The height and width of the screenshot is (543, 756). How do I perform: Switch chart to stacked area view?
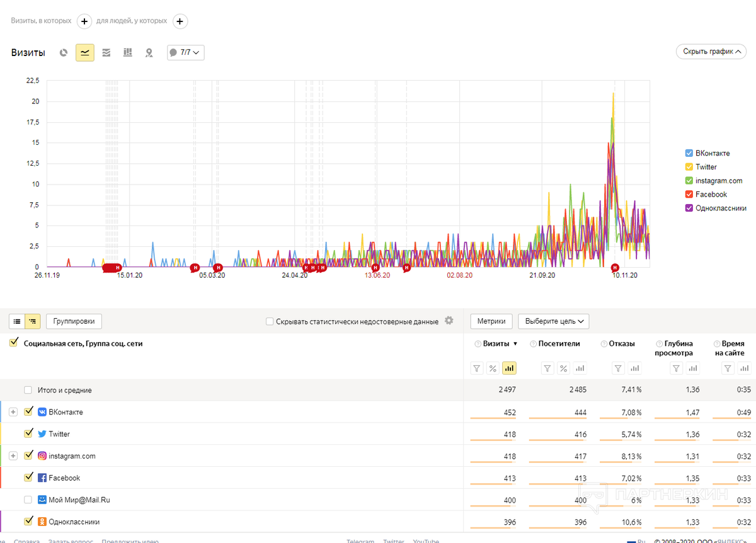tap(106, 53)
